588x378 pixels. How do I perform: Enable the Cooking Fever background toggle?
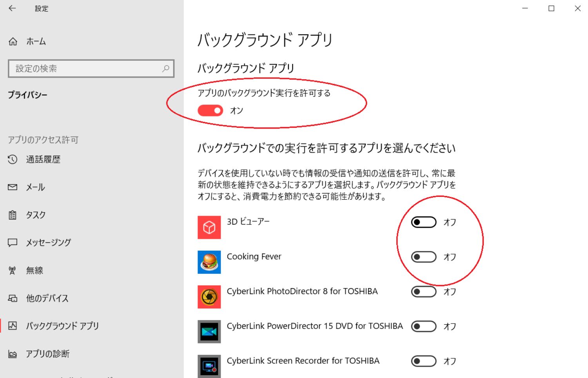pos(423,257)
